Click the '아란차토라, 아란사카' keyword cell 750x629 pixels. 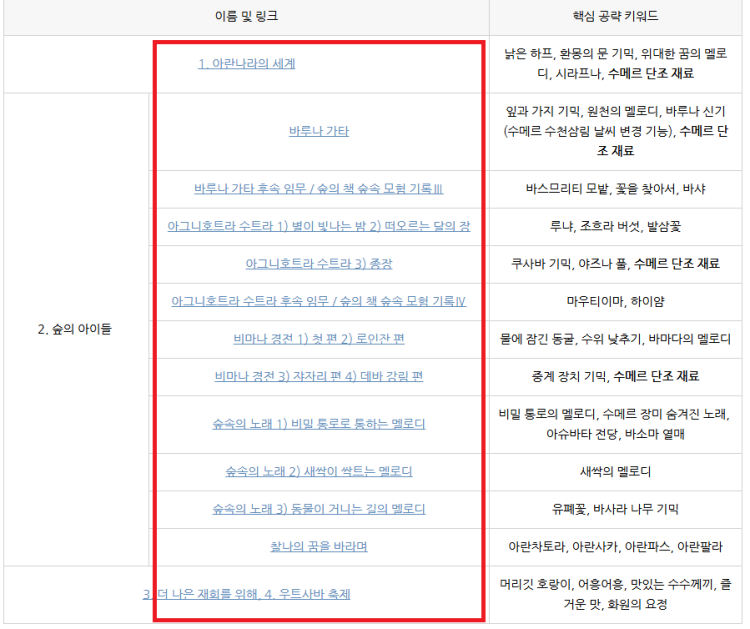pos(617,546)
